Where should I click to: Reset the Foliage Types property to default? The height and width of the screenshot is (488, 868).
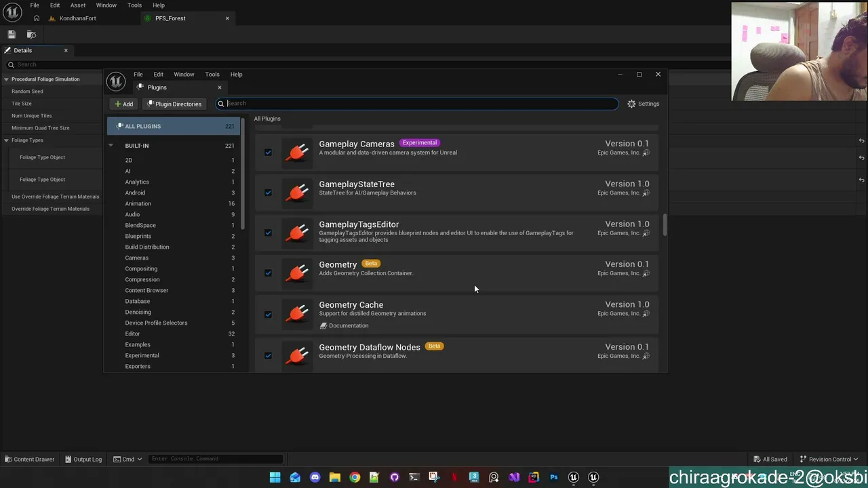(x=861, y=140)
